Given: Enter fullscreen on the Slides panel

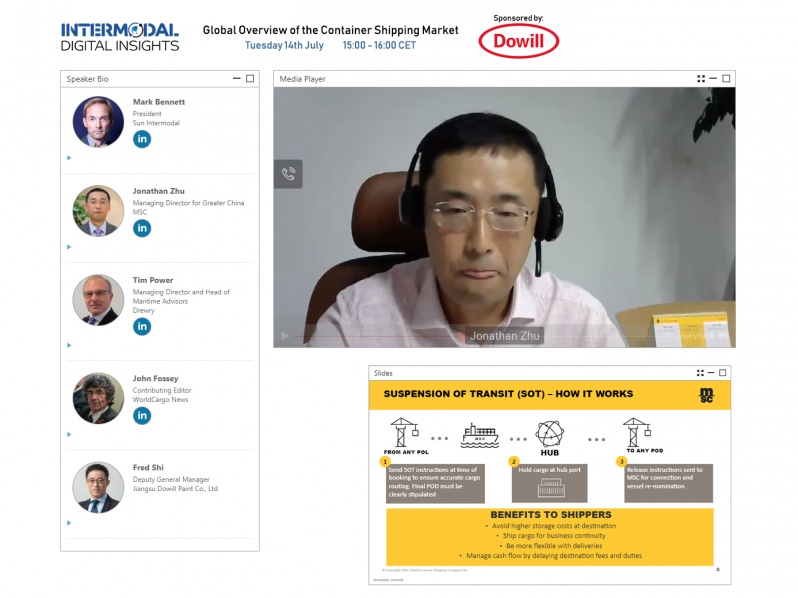Looking at the screenshot, I should (x=697, y=373).
